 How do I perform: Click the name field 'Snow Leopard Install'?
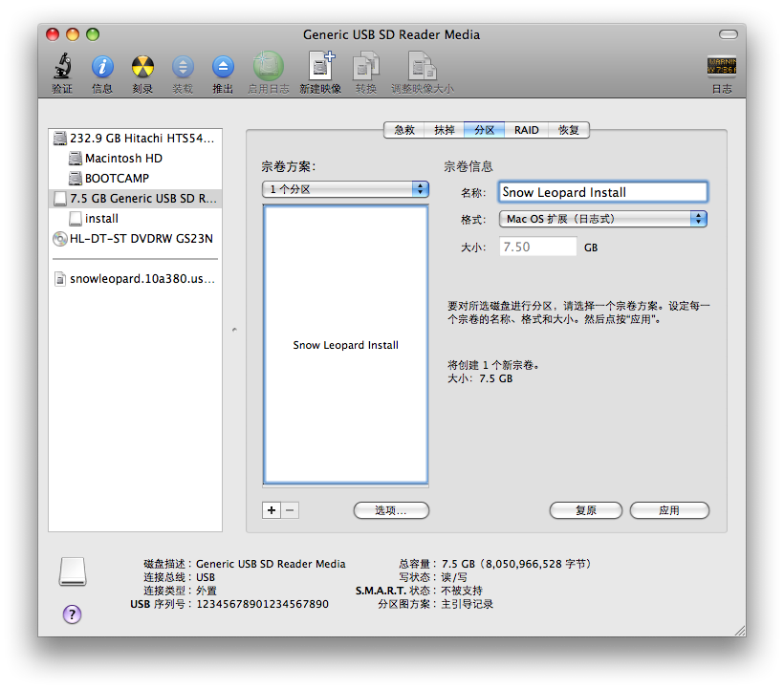602,192
